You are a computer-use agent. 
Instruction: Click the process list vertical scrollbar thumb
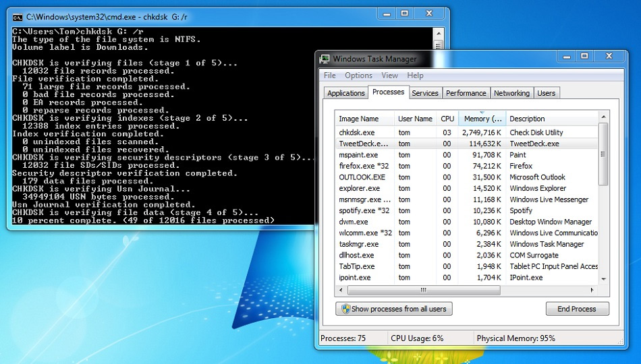pyautogui.click(x=603, y=154)
